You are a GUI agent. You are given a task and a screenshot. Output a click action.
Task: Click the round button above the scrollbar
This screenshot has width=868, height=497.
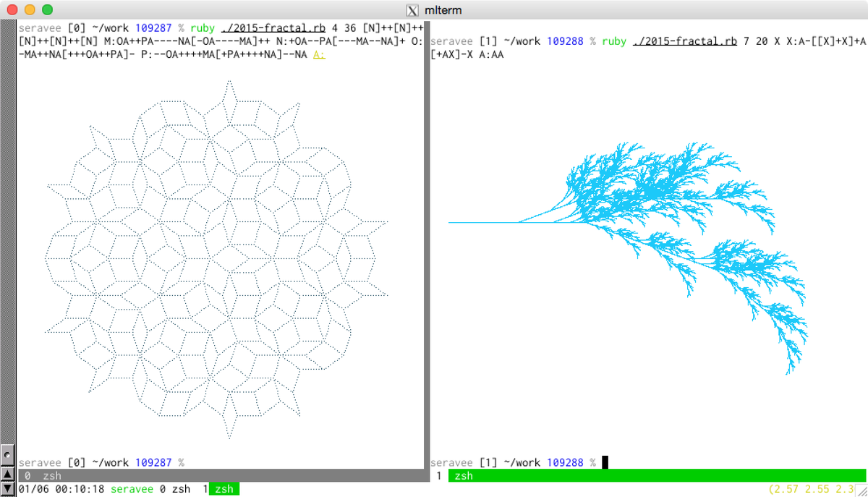point(7,455)
